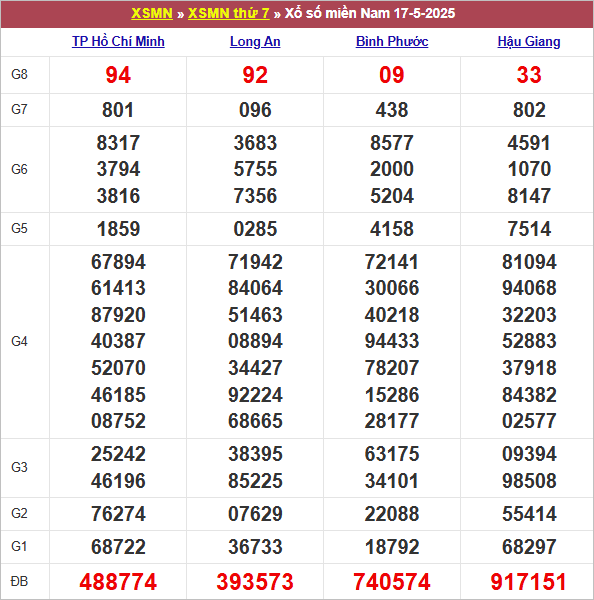Click the G4 number 71942

click(x=255, y=262)
